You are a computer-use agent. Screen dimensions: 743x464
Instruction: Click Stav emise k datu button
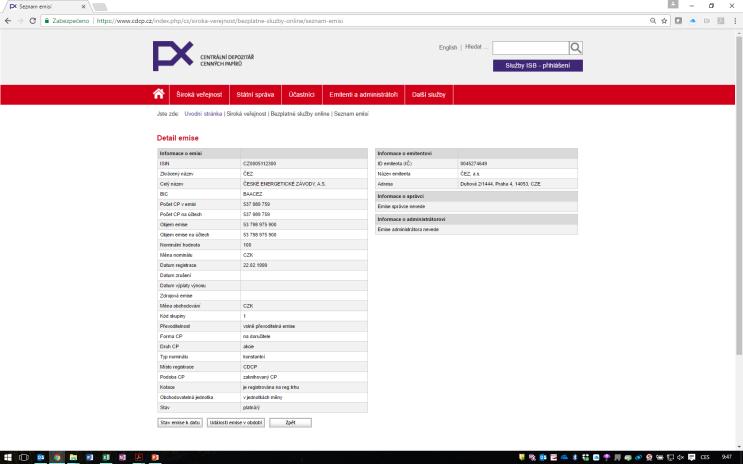(180, 422)
